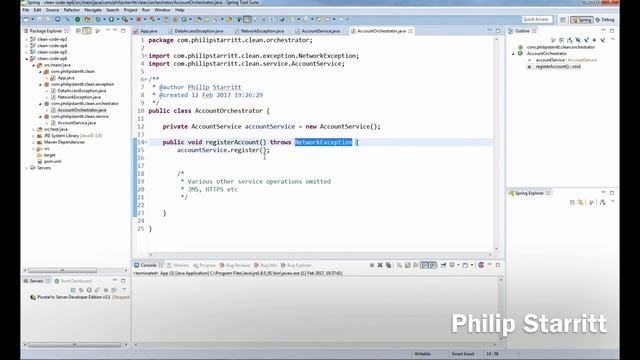Click Terminate icon in Console toolbar
Screen dimensions: 640x360
(x=372, y=265)
